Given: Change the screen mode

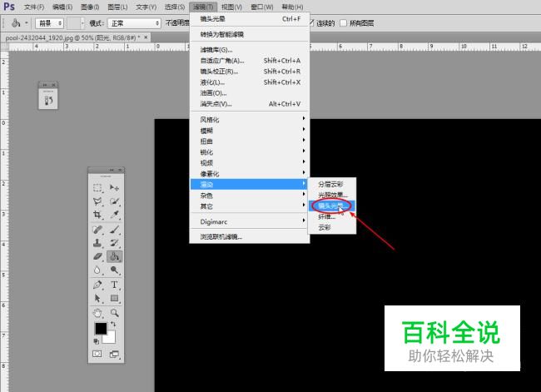Looking at the screenshot, I should coord(114,354).
